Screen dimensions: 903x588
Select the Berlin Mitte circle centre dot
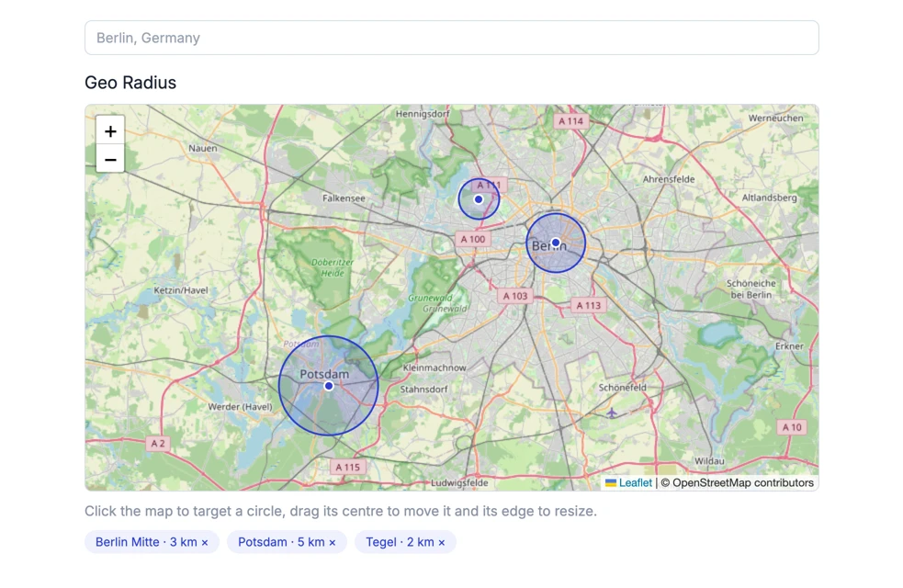[555, 243]
